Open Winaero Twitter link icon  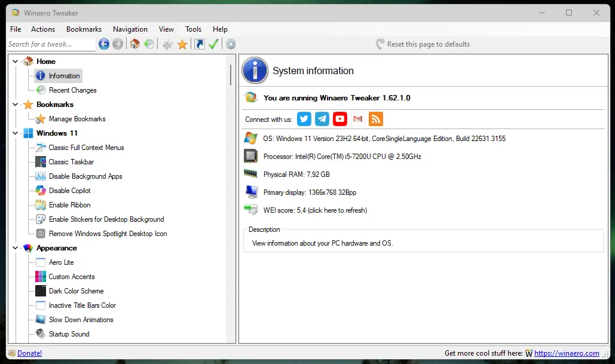click(304, 119)
